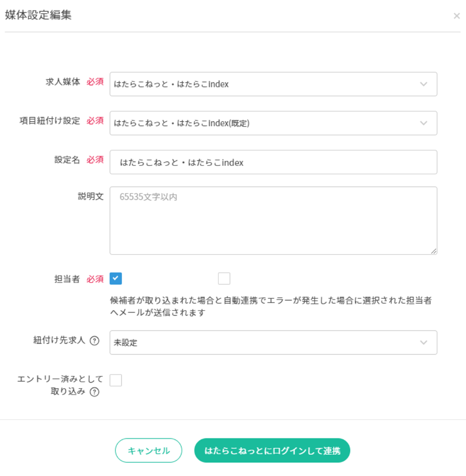466x476 pixels.
Task: Click the help icon beside 紐付け先求人
Action: (x=94, y=341)
